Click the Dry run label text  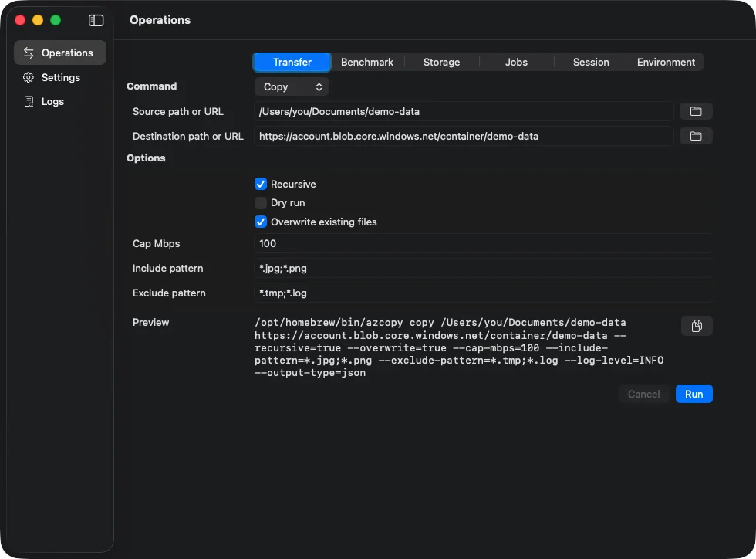pos(288,203)
